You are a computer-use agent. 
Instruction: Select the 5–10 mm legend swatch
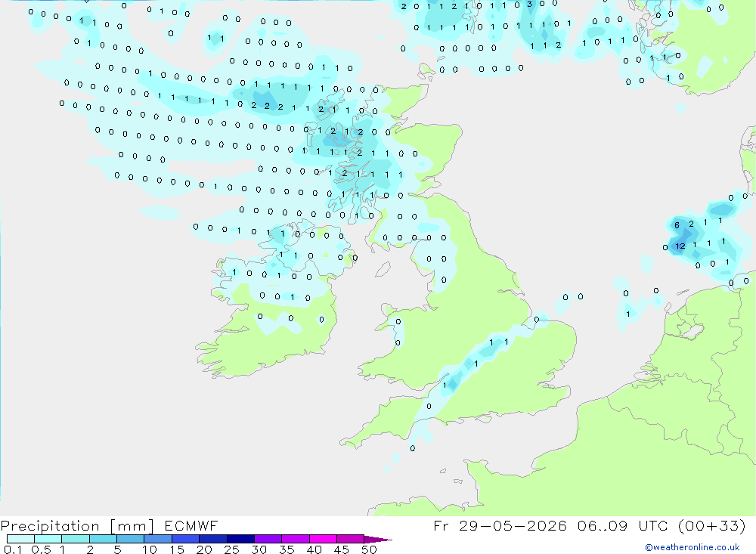[x=130, y=539]
